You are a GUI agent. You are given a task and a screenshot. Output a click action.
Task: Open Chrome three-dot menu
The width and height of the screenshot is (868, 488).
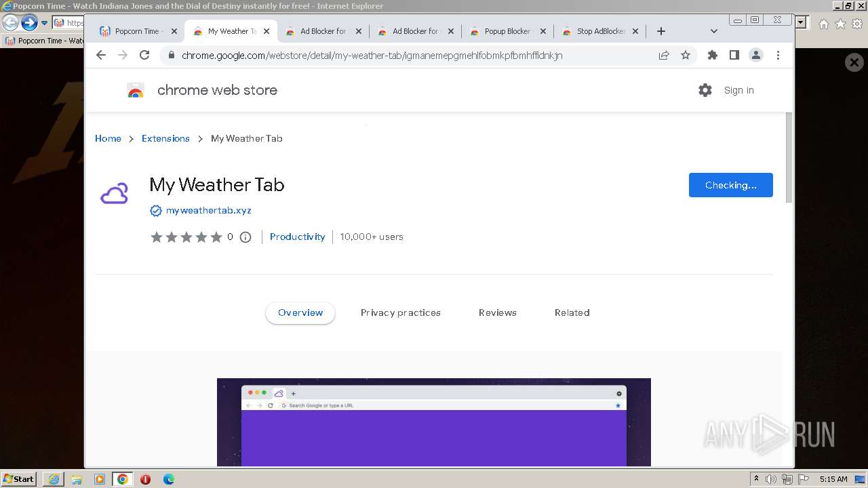(x=778, y=55)
